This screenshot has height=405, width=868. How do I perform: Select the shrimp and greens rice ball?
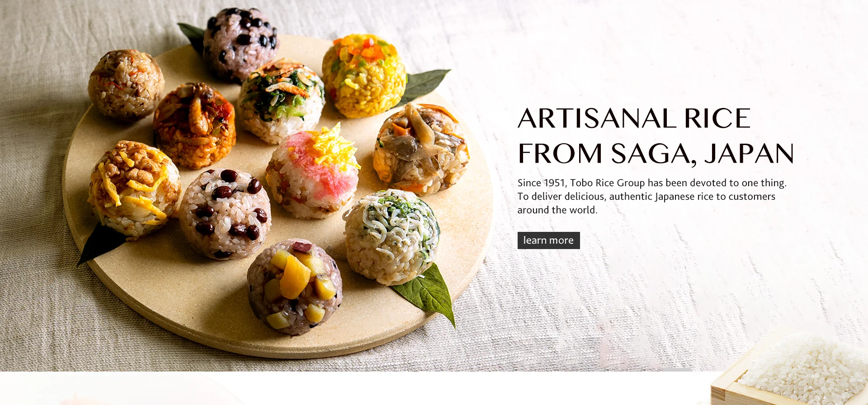[281, 101]
